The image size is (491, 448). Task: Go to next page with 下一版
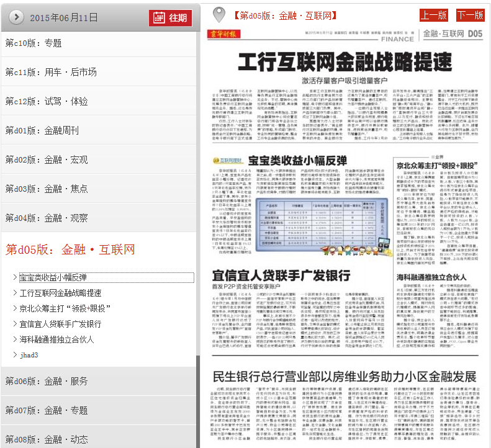471,15
